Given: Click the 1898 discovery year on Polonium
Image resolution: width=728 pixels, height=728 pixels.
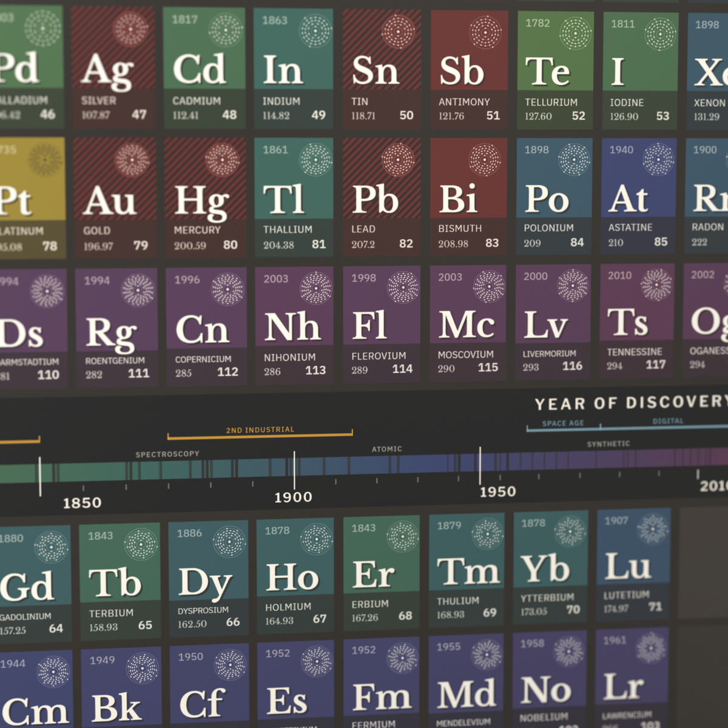Looking at the screenshot, I should click(x=536, y=150).
